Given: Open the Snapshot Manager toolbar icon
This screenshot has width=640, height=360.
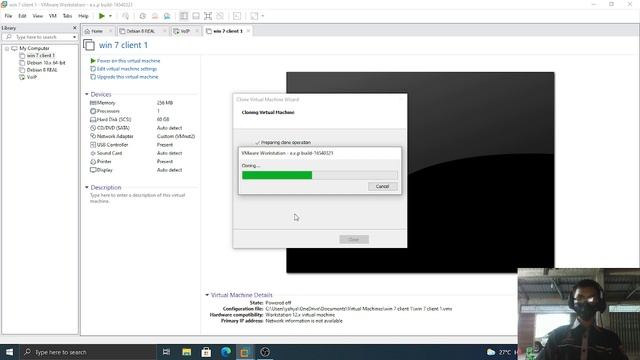Looking at the screenshot, I should pos(167,16).
